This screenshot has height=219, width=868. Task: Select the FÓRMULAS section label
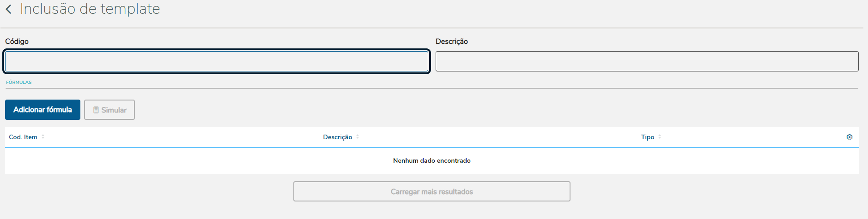point(19,83)
